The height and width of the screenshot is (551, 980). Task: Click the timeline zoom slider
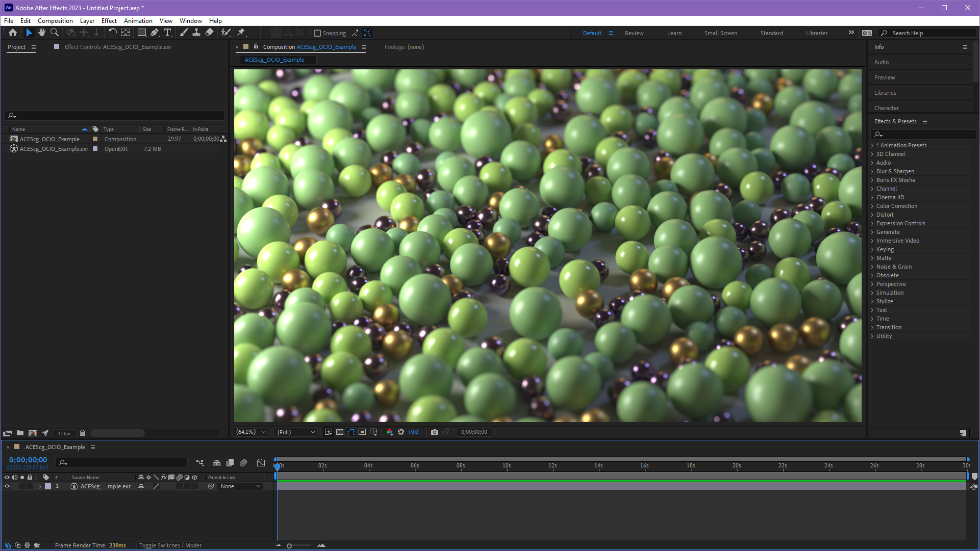click(x=289, y=546)
